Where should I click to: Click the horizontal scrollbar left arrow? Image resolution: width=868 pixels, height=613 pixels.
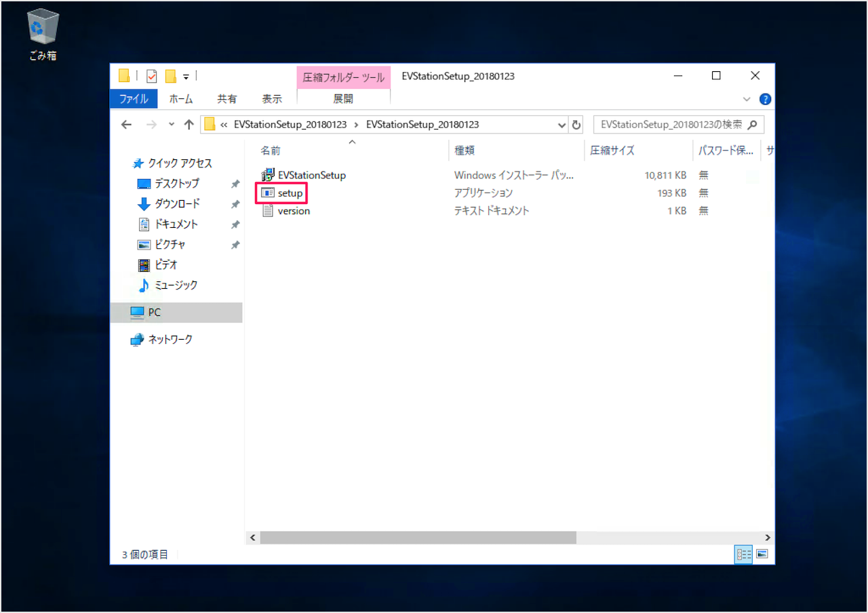click(252, 538)
